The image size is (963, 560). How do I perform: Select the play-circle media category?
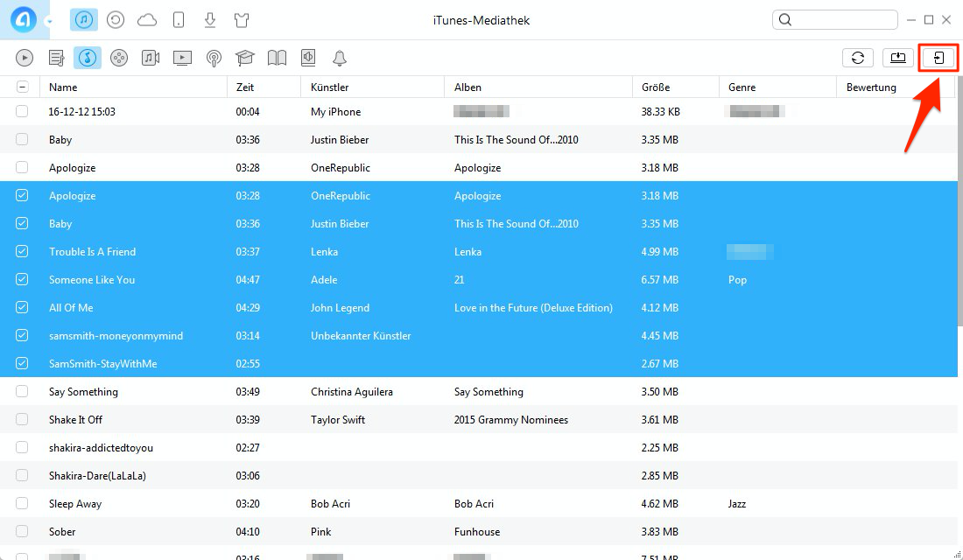coord(25,58)
